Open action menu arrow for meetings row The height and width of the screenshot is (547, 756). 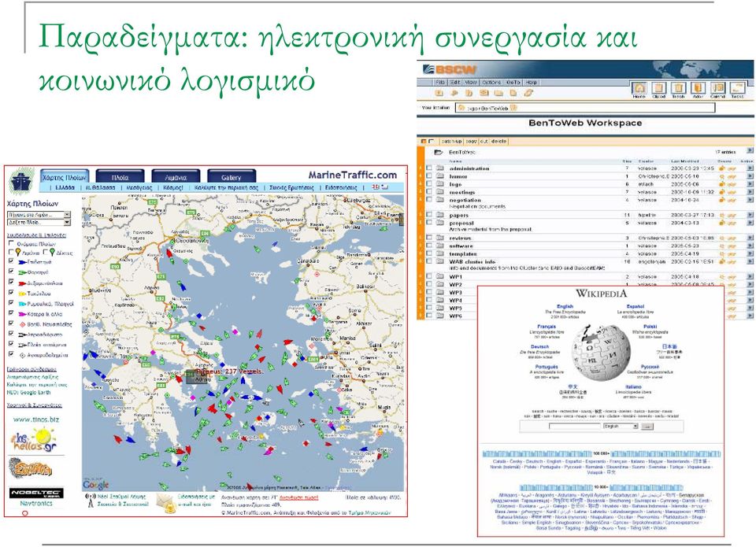tap(750, 192)
